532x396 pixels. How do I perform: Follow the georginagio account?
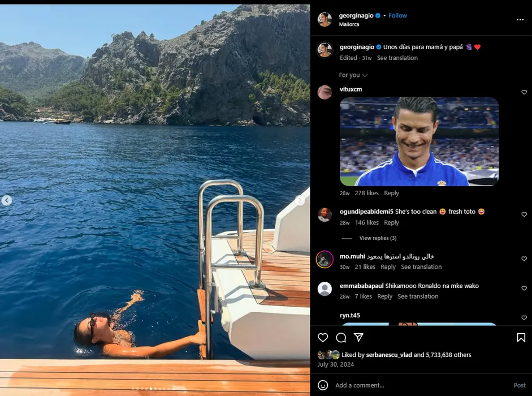397,16
